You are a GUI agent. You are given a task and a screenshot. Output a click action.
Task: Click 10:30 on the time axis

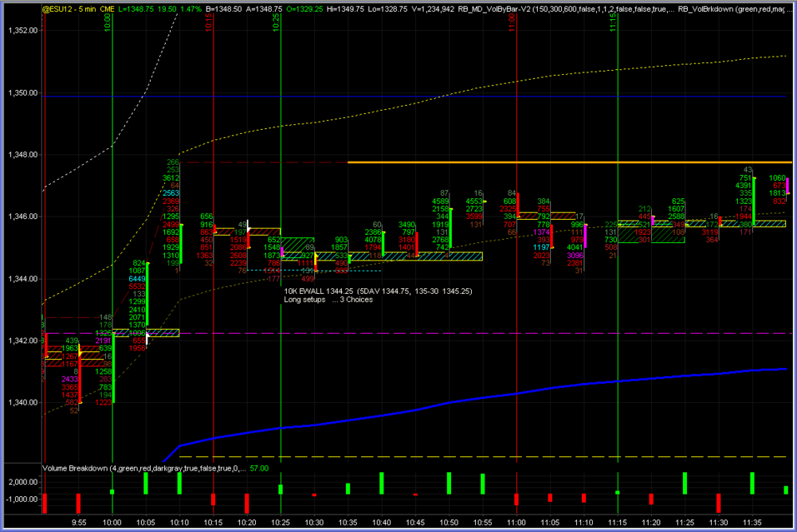click(x=314, y=522)
